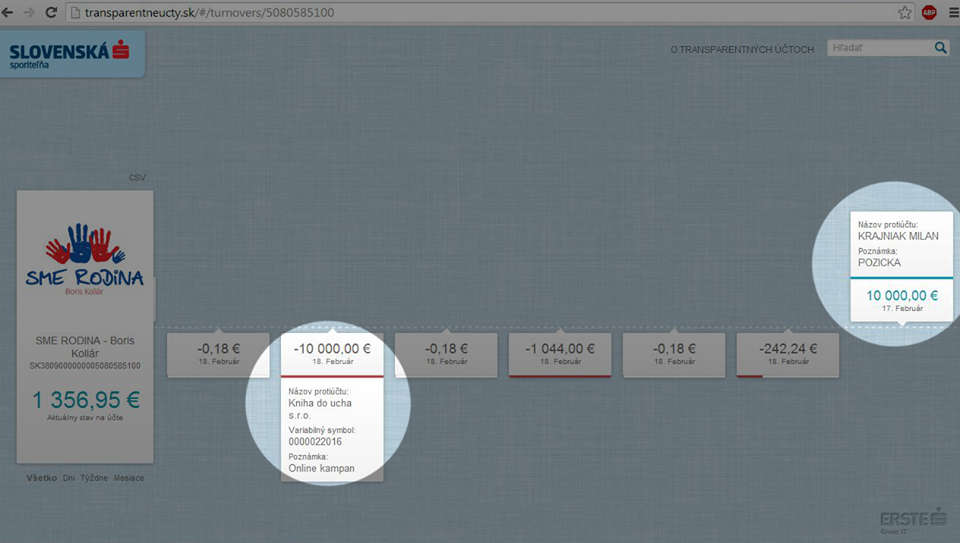Focus the address bar URL
The width and height of the screenshot is (960, 543).
pos(209,12)
